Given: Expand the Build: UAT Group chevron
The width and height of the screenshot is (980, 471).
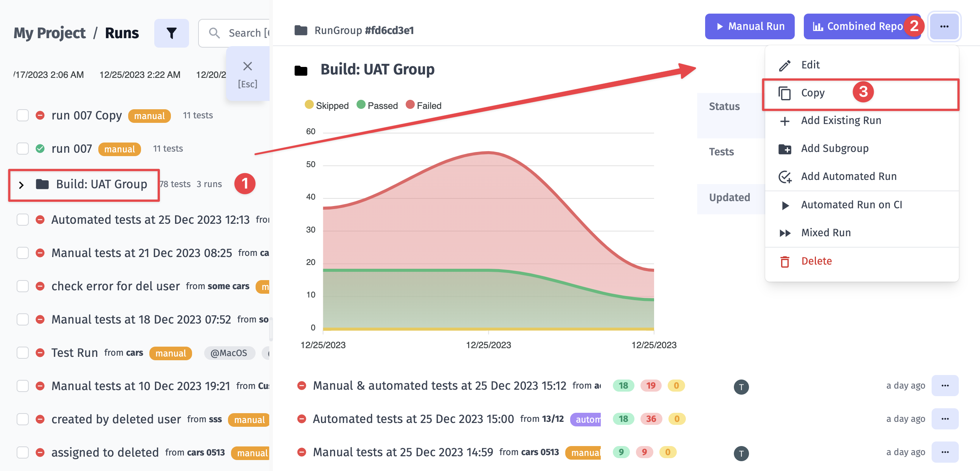Looking at the screenshot, I should pyautogui.click(x=21, y=185).
